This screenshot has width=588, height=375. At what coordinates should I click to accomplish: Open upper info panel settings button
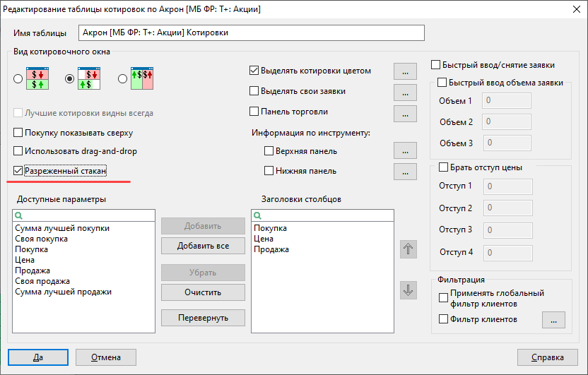tap(404, 150)
